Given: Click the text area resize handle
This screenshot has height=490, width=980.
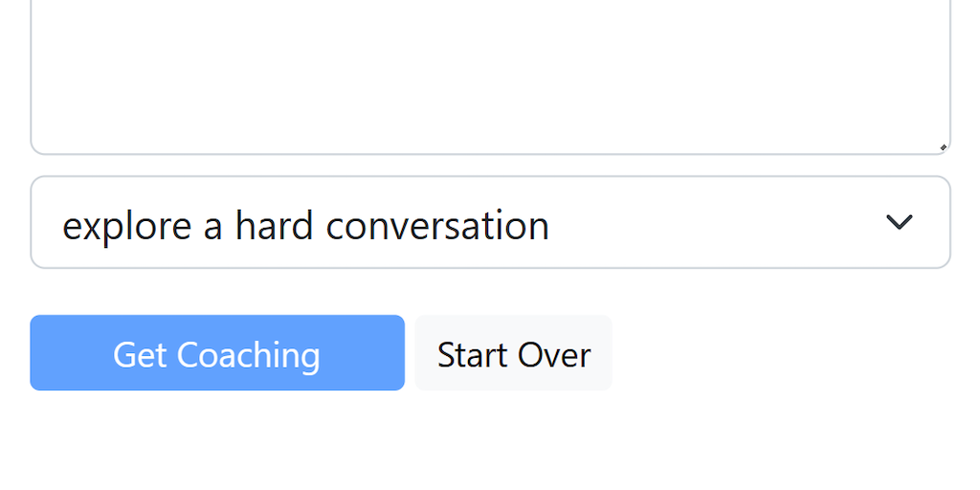Looking at the screenshot, I should pos(943,146).
